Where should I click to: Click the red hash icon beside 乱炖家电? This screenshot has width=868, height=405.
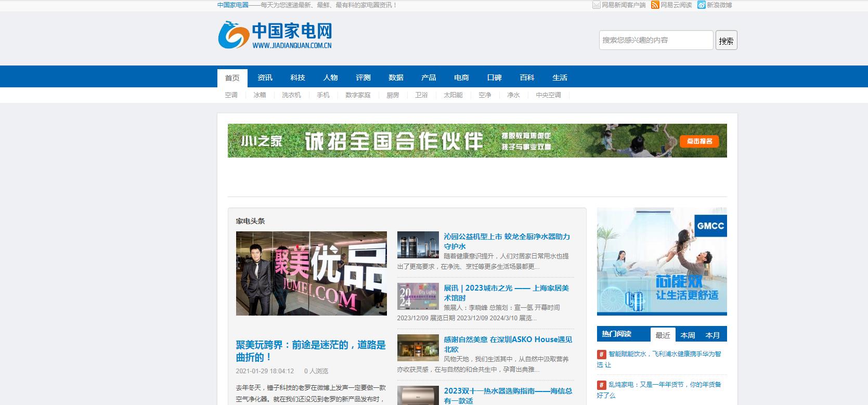pos(601,385)
